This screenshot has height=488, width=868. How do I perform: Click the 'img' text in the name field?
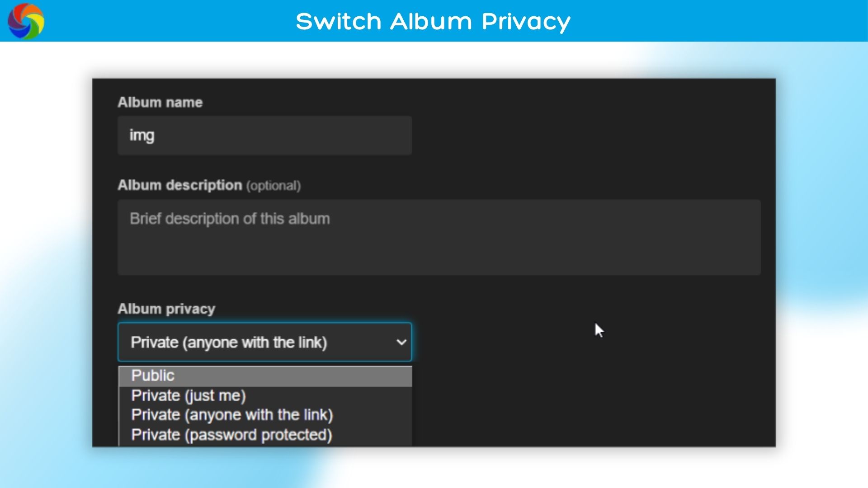pyautogui.click(x=142, y=136)
